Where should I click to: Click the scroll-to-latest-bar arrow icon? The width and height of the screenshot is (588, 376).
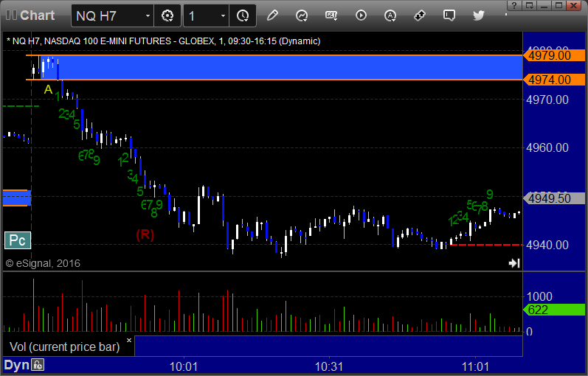(x=514, y=263)
